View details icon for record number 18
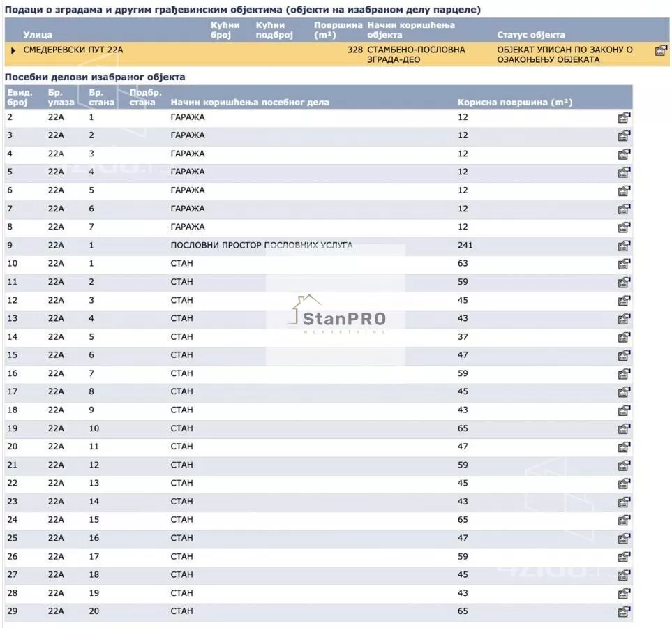 tap(624, 410)
